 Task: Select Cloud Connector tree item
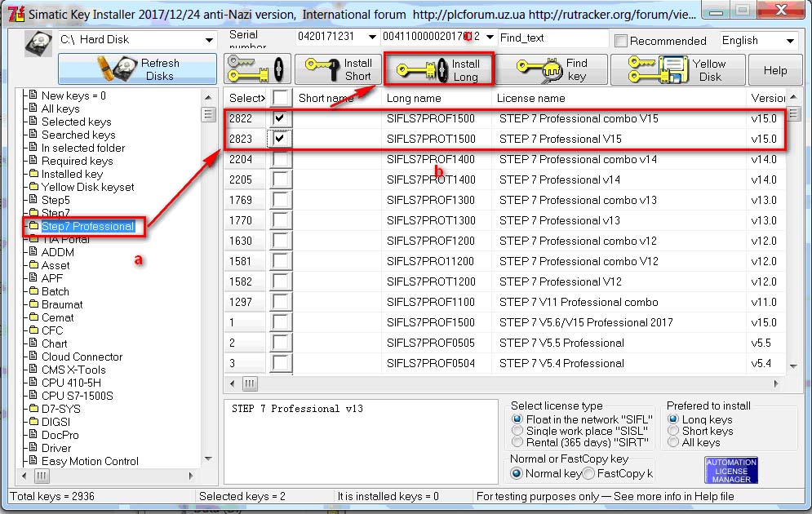click(x=82, y=357)
